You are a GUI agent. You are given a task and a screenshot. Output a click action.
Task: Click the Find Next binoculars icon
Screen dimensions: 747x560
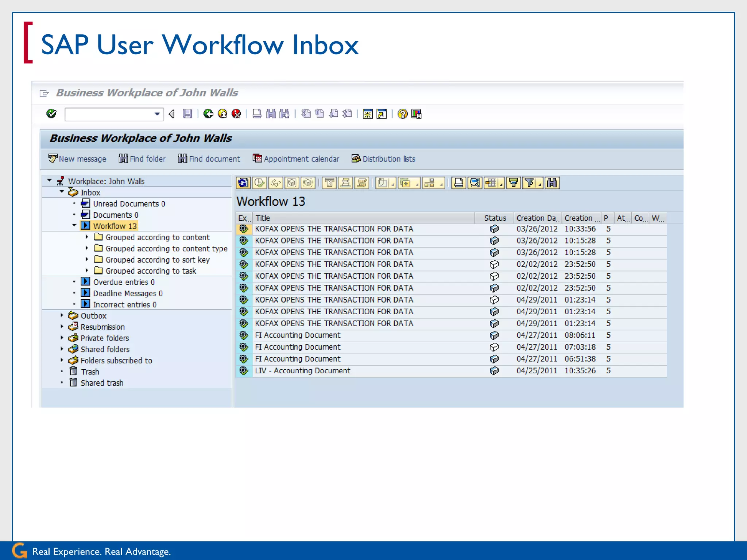[285, 114]
